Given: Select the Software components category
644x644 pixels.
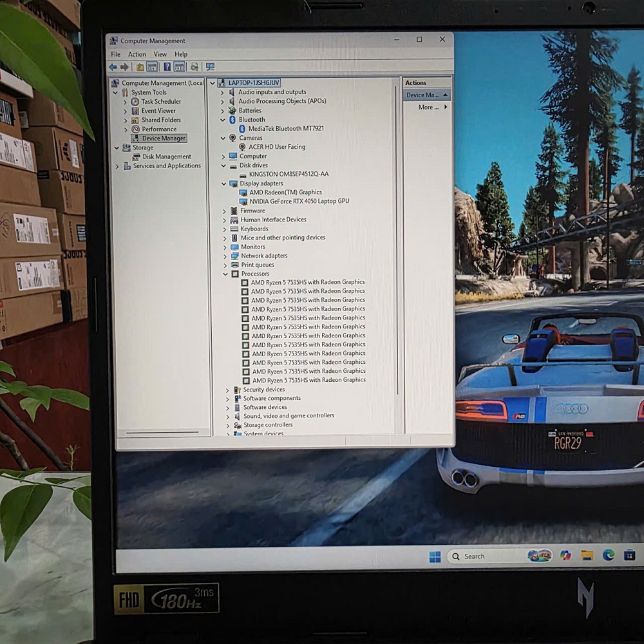Looking at the screenshot, I should pyautogui.click(x=272, y=399).
